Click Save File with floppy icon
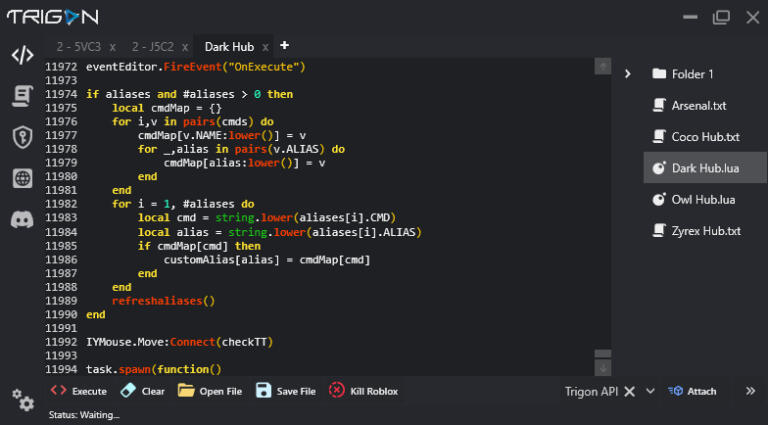 pyautogui.click(x=286, y=391)
